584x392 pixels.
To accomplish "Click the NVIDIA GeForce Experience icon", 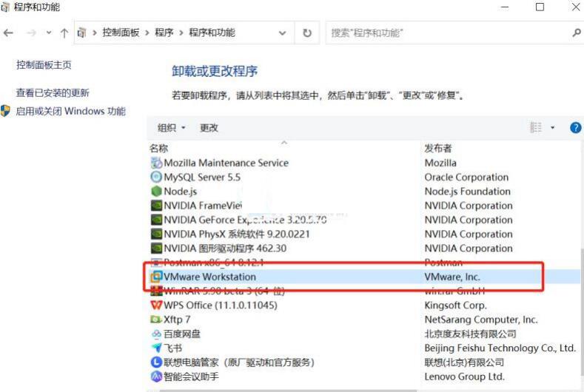I will coord(156,220).
